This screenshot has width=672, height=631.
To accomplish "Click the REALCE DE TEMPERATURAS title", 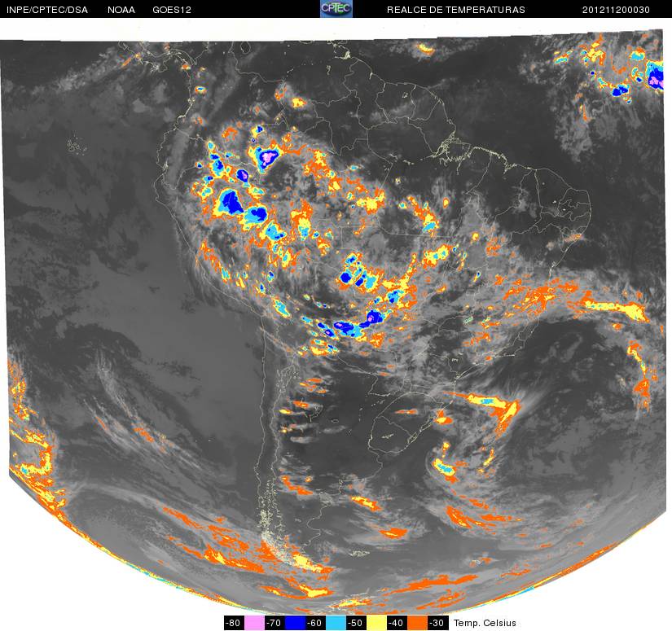I will 456,10.
